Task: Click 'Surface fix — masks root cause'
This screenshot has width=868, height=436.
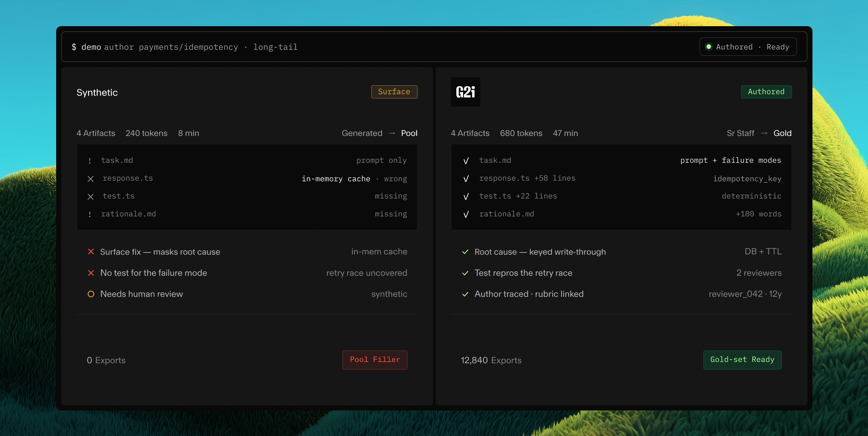Action: coord(160,252)
